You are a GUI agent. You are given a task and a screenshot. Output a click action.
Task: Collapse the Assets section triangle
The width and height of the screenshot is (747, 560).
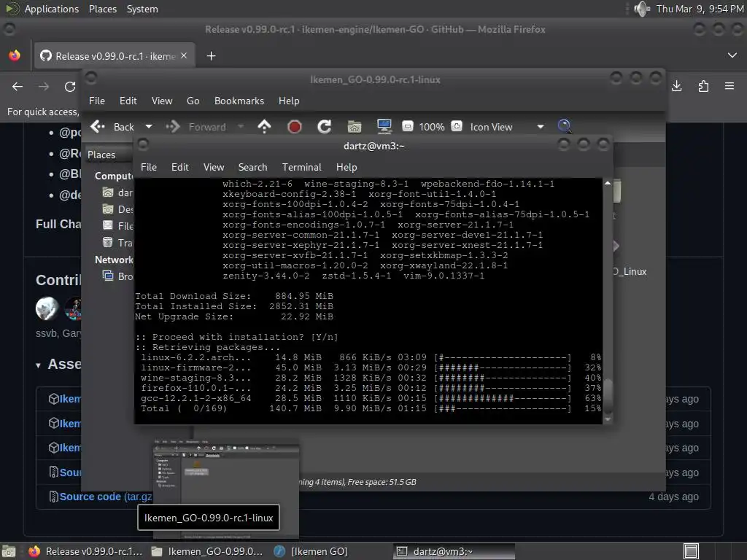[x=38, y=366]
